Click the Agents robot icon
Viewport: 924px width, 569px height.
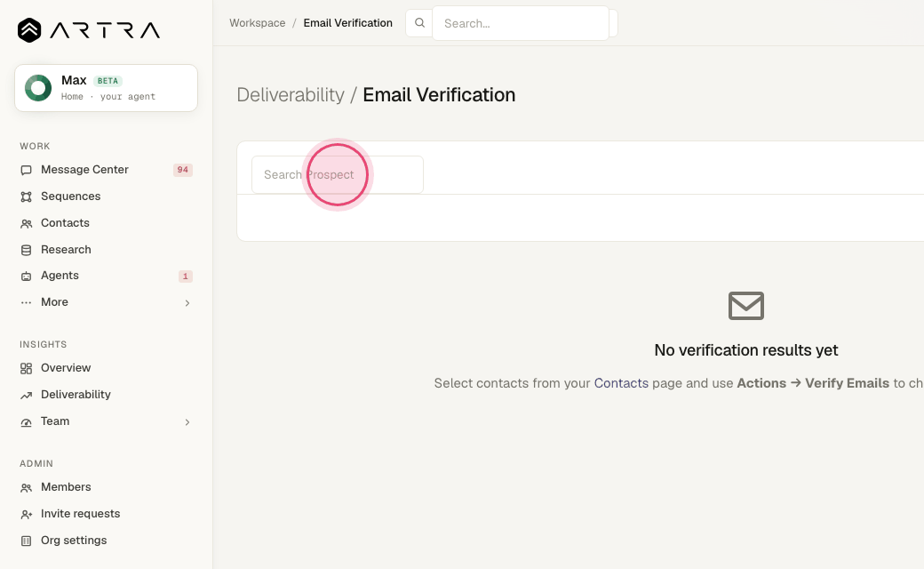26,276
